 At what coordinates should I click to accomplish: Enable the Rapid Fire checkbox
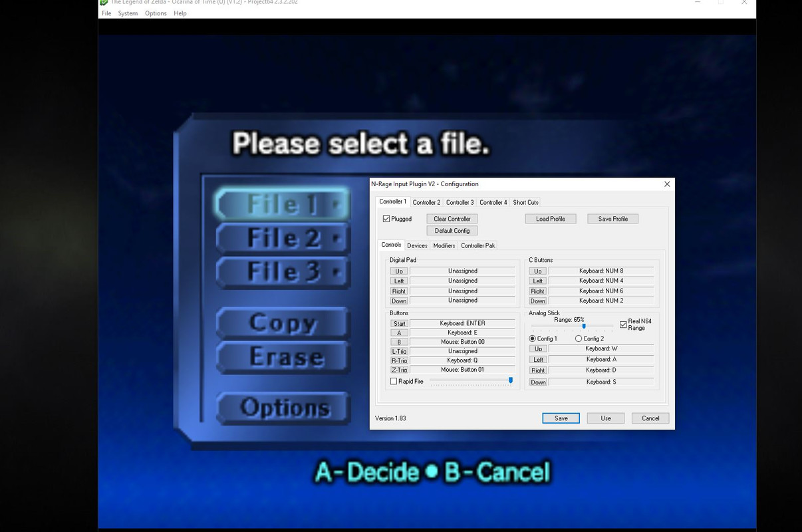point(394,381)
